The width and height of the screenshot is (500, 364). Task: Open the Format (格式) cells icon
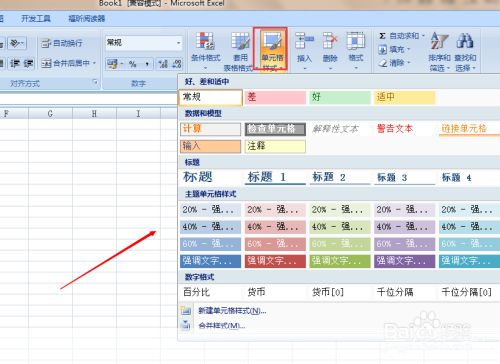coord(356,40)
